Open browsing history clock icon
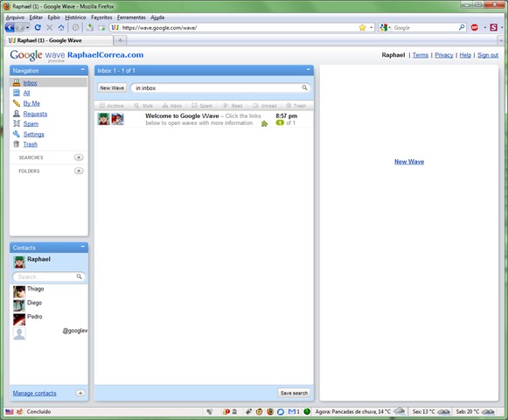The image size is (508, 420). [x=75, y=28]
